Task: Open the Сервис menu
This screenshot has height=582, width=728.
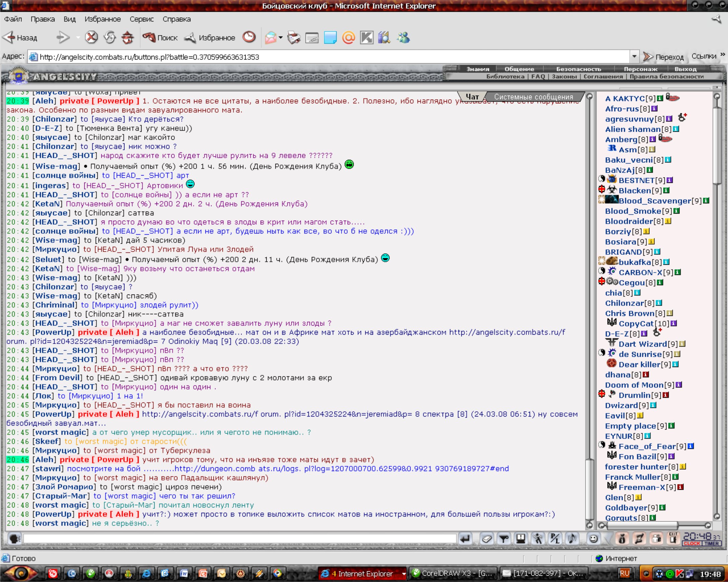Action: tap(142, 19)
